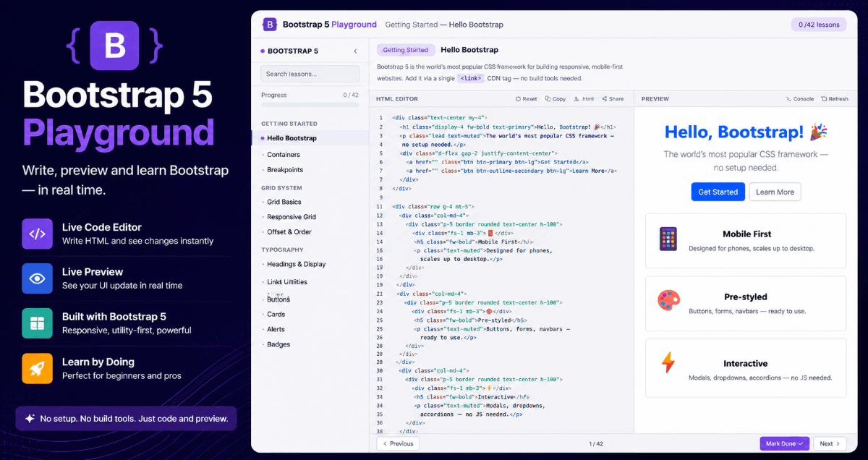The width and height of the screenshot is (868, 460).
Task: Click Get Started button in preview
Action: pos(718,192)
